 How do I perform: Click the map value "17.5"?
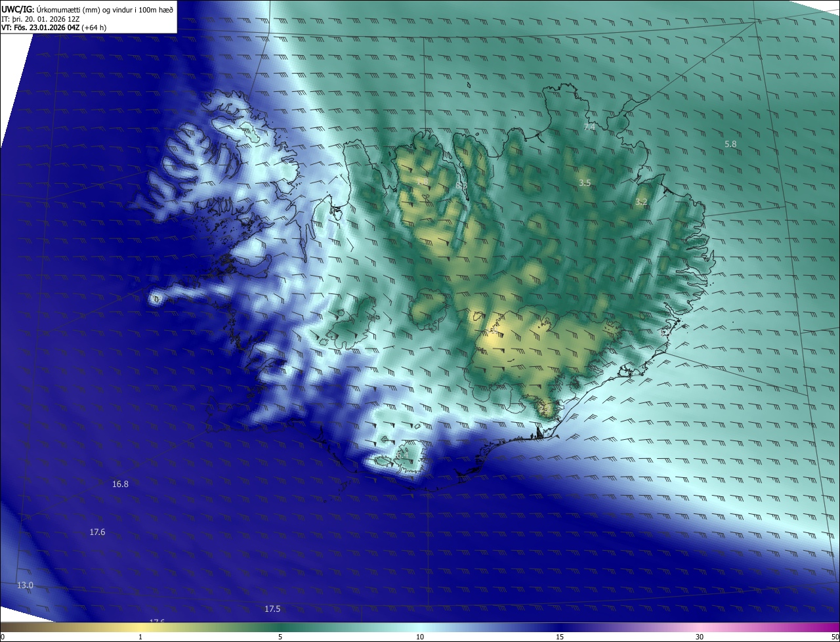coord(272,609)
